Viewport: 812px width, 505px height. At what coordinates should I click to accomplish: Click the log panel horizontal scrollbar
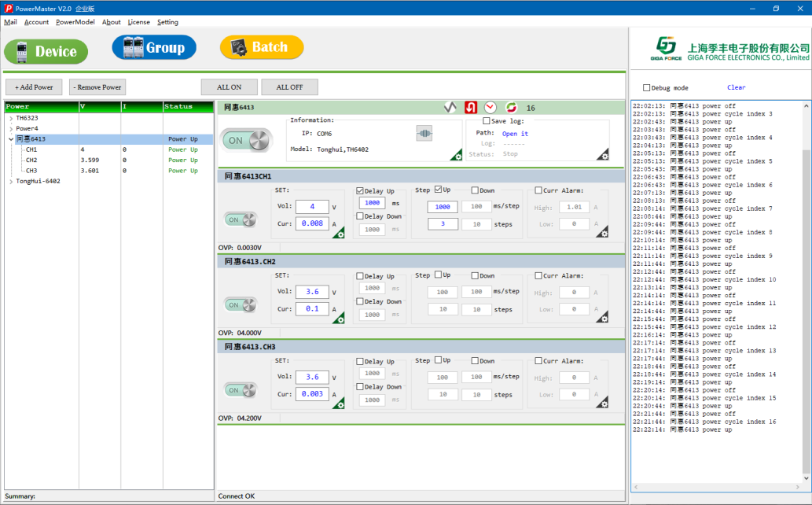717,488
